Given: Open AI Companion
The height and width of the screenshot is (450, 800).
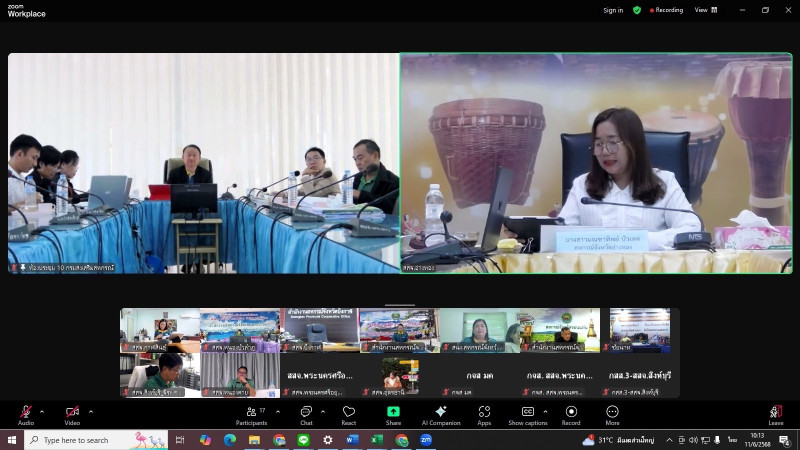Looking at the screenshot, I should [441, 415].
